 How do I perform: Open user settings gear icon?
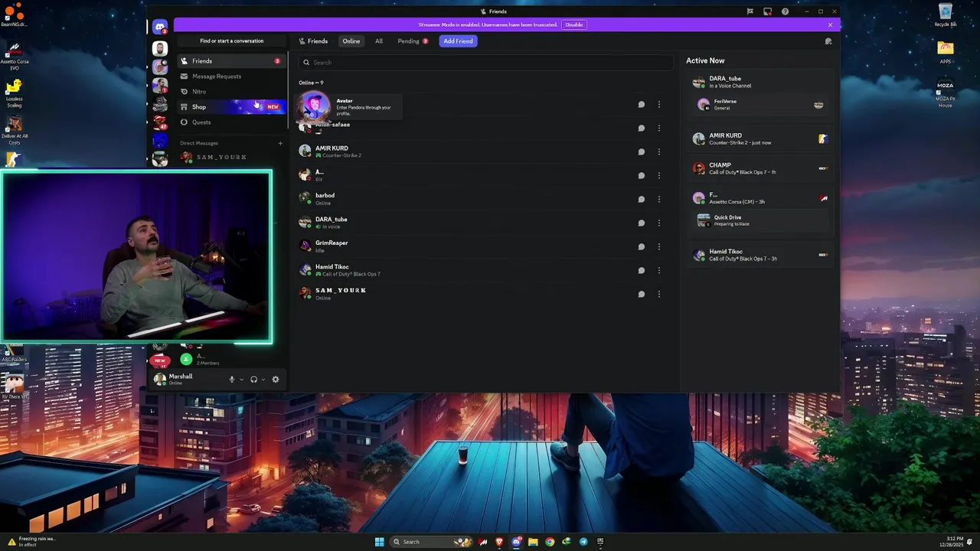tap(276, 380)
